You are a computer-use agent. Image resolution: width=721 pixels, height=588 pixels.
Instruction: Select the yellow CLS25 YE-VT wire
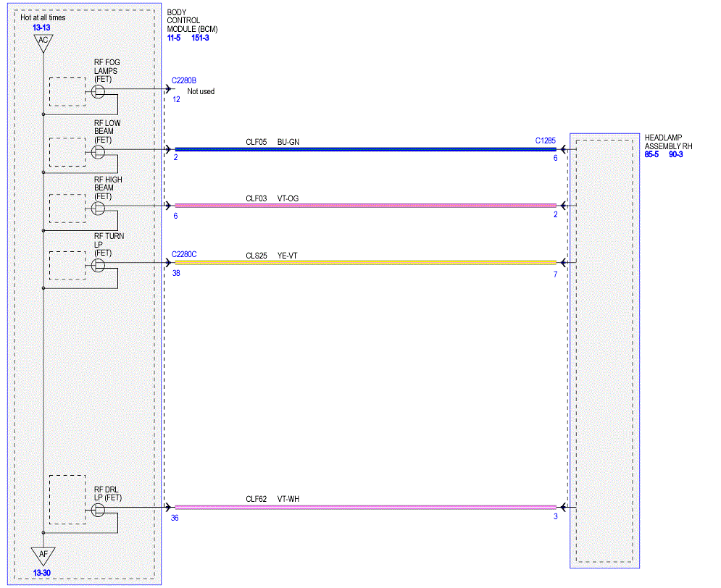(x=365, y=263)
